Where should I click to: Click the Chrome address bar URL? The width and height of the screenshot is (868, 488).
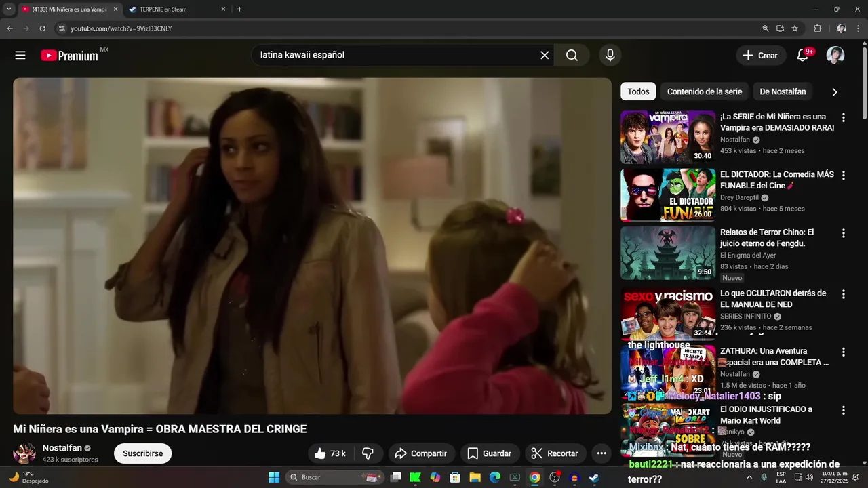(x=121, y=28)
